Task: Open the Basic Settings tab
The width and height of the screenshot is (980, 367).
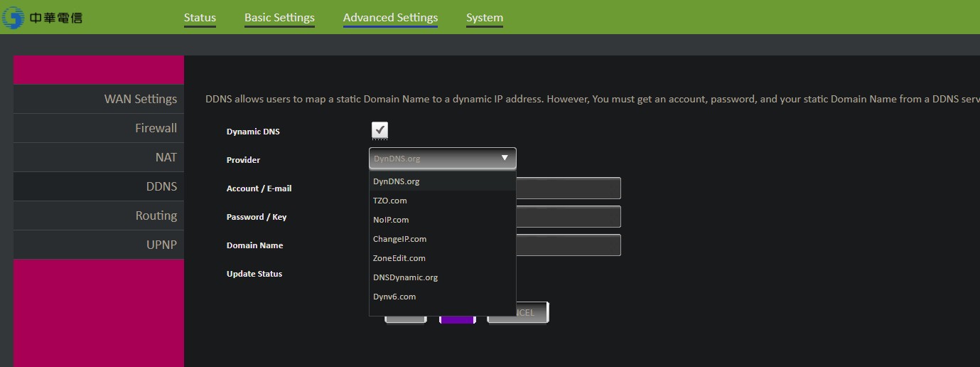Action: [x=279, y=18]
